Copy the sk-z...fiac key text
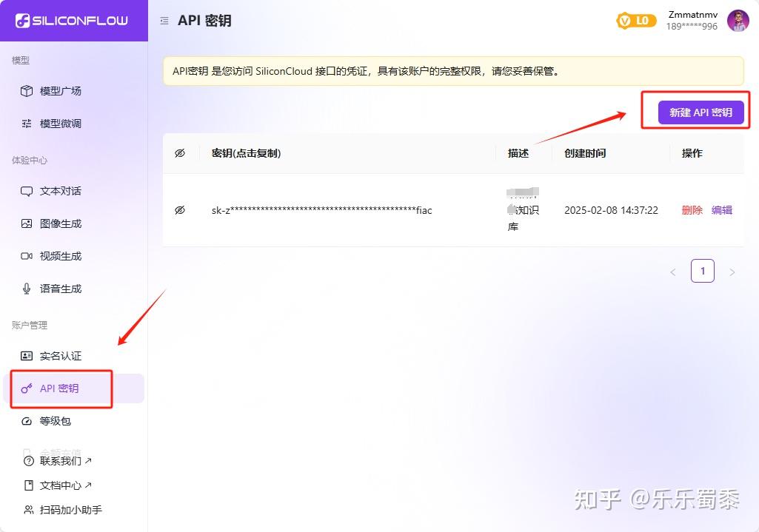The image size is (759, 532). click(321, 210)
